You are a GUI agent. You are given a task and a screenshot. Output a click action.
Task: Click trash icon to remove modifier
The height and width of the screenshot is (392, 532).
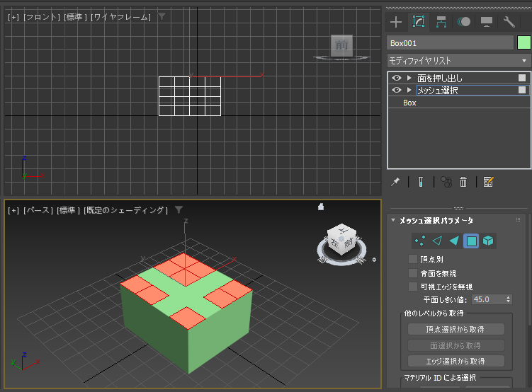(x=463, y=182)
